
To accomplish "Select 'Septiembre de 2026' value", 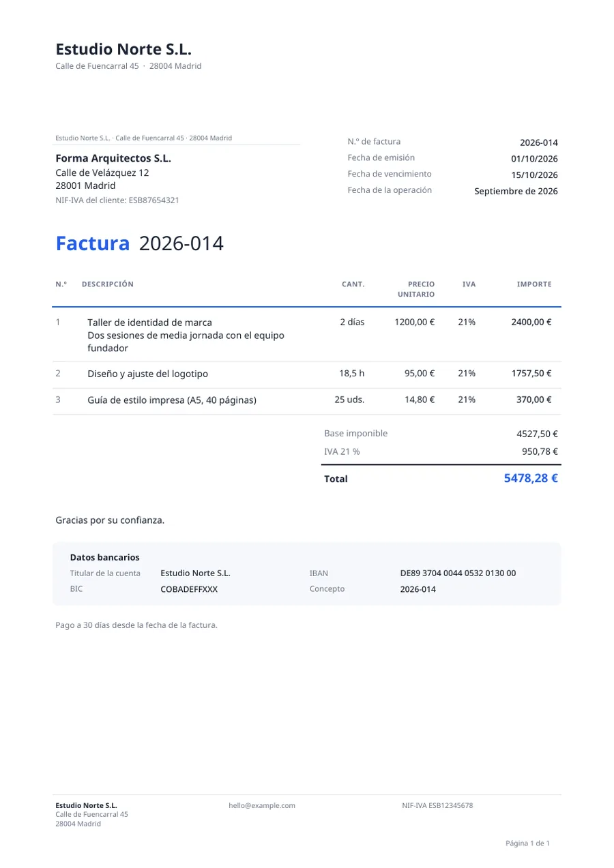I will (x=516, y=192).
